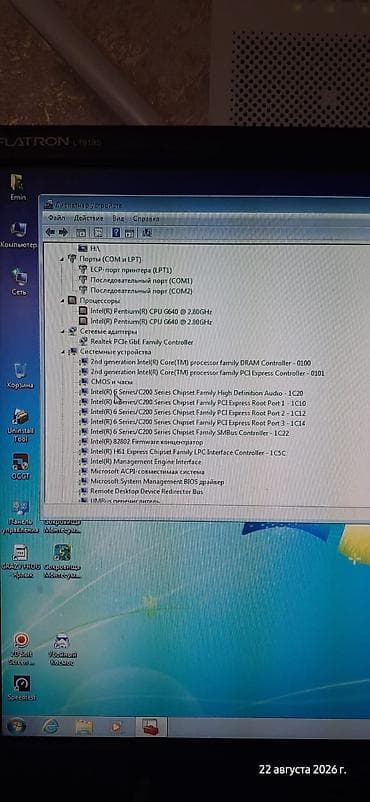Select Intel(R) 82802 Firmware концентратор
The image size is (370, 802).
click(146, 442)
